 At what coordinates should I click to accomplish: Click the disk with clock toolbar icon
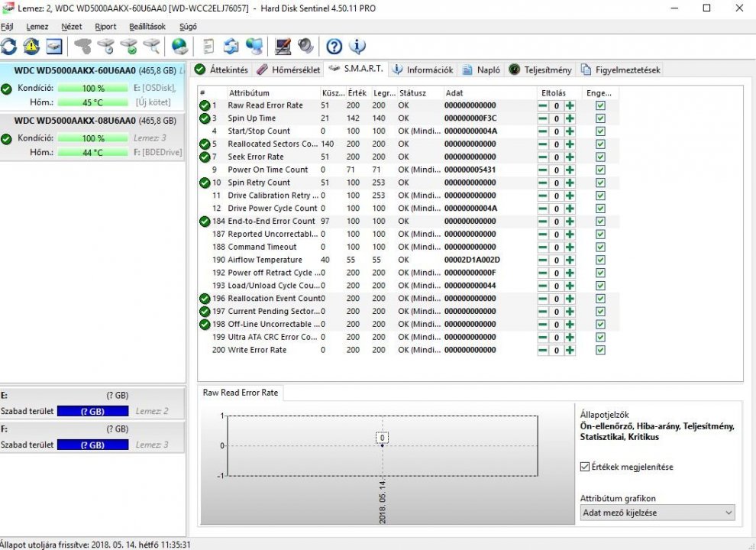click(x=106, y=47)
